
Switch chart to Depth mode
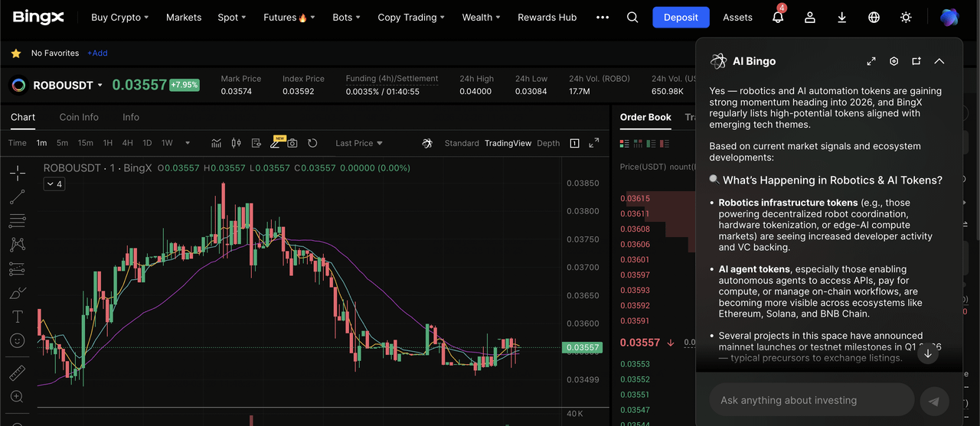point(548,143)
